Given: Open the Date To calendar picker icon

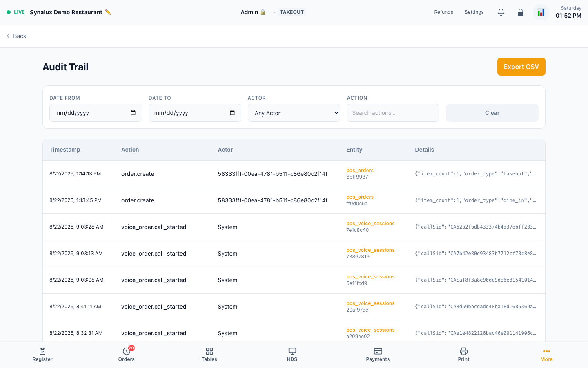Looking at the screenshot, I should coord(232,113).
